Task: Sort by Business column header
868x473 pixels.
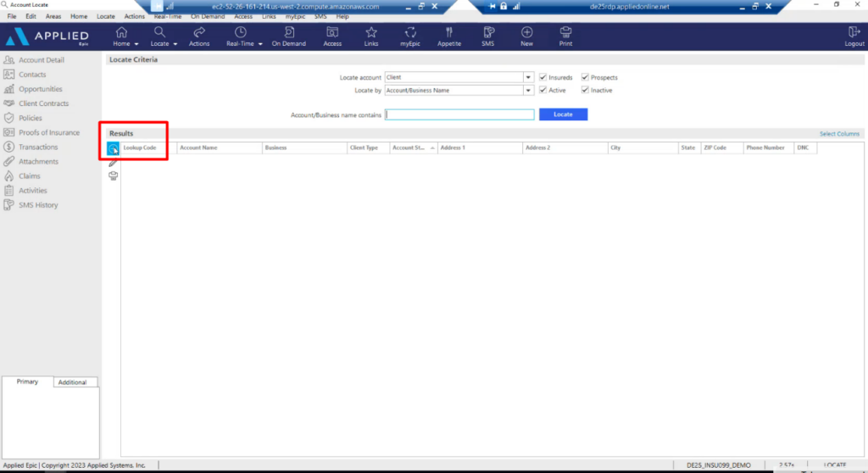Action: click(x=304, y=147)
